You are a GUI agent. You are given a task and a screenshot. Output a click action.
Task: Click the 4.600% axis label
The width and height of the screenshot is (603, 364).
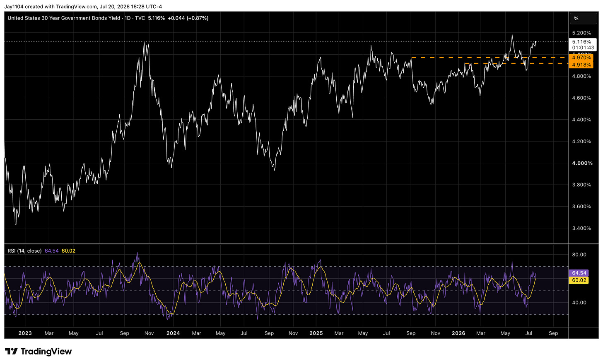[x=581, y=98]
